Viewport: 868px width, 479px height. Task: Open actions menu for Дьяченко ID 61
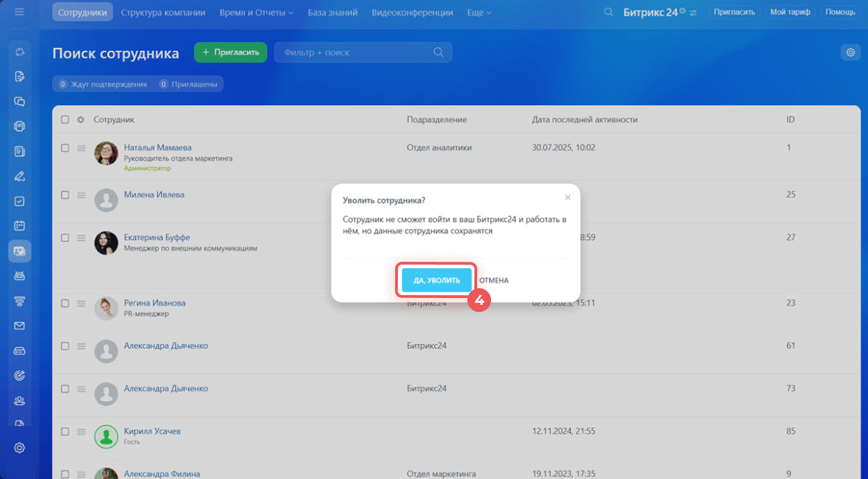[81, 346]
